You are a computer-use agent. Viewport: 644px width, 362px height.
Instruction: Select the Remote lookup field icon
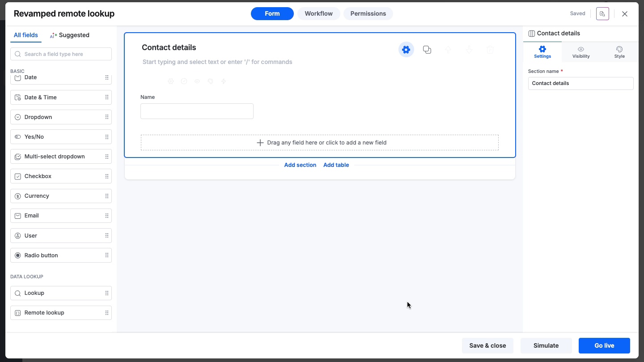click(17, 313)
